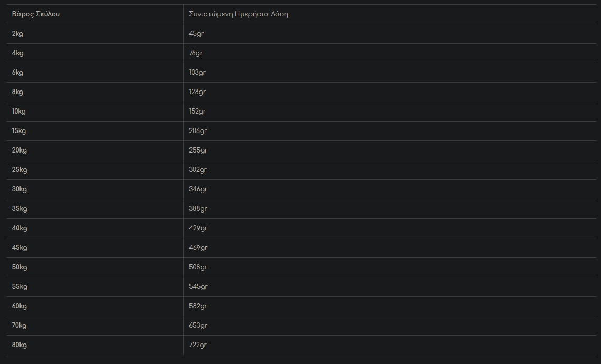Select the 2kg weight cell

[x=18, y=34]
